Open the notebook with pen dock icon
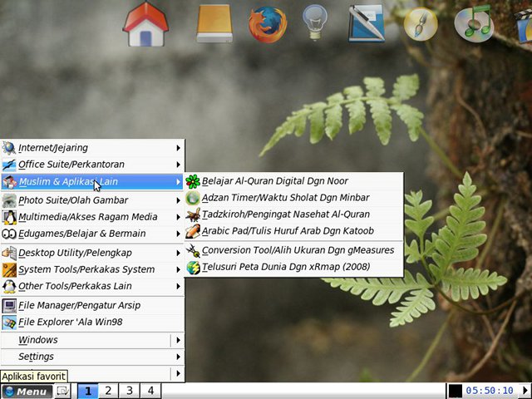Image resolution: width=532 pixels, height=399 pixels. pos(367,24)
